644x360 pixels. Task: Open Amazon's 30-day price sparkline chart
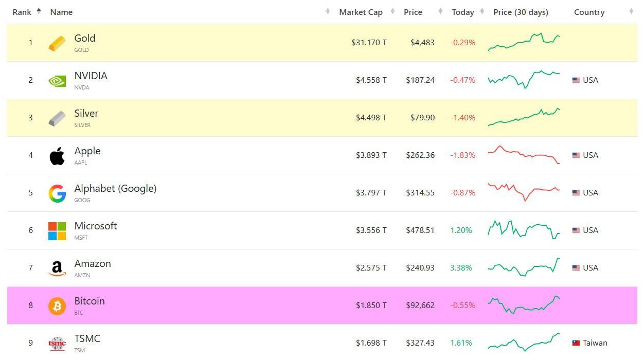[x=524, y=267]
